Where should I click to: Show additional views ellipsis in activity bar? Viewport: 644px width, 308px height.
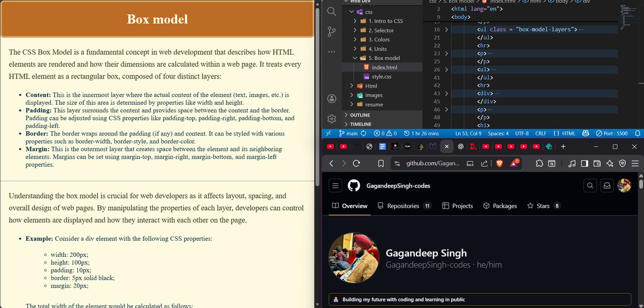[332, 52]
